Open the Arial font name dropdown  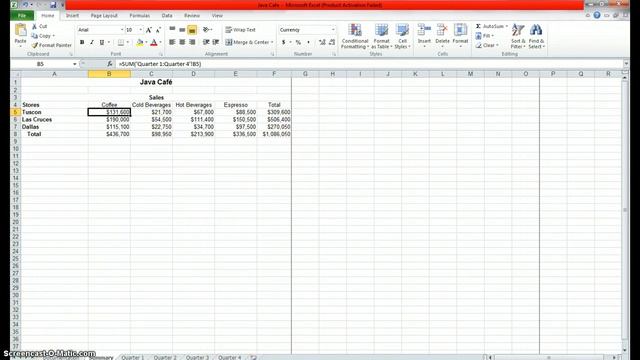122,30
